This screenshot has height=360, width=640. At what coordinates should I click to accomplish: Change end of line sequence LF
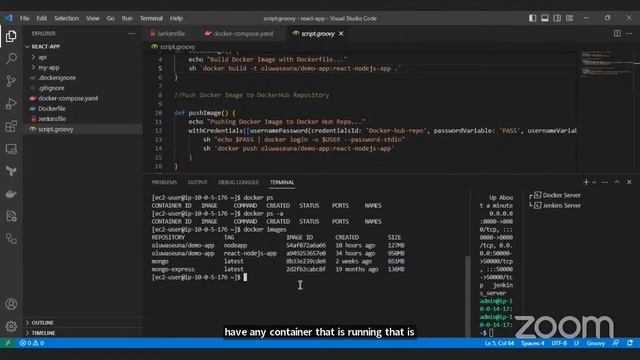tap(576, 343)
